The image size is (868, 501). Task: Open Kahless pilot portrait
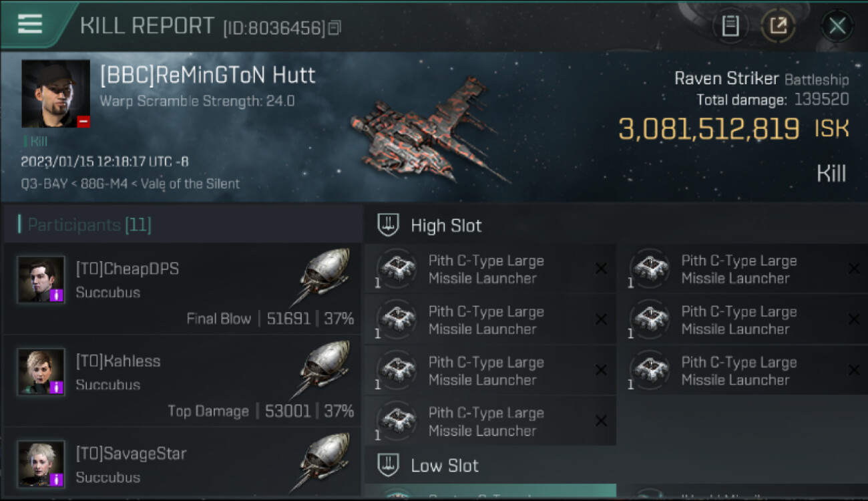pos(41,371)
